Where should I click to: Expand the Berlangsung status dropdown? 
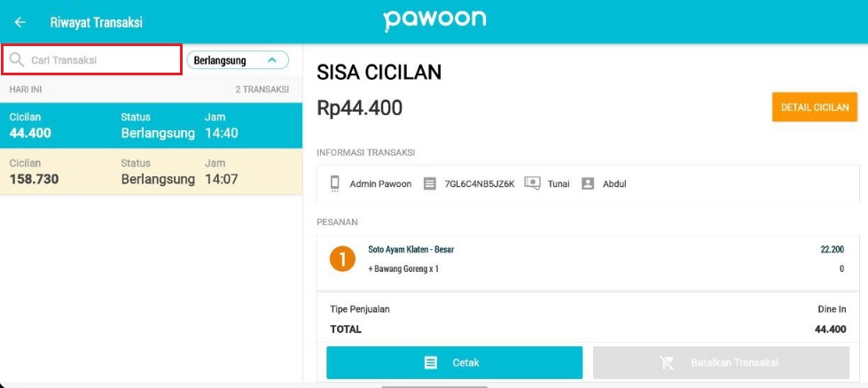[x=238, y=60]
